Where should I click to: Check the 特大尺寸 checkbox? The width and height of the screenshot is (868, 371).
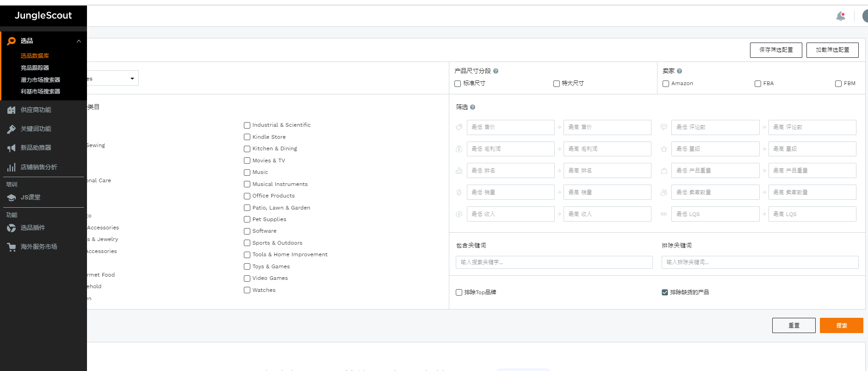(557, 84)
